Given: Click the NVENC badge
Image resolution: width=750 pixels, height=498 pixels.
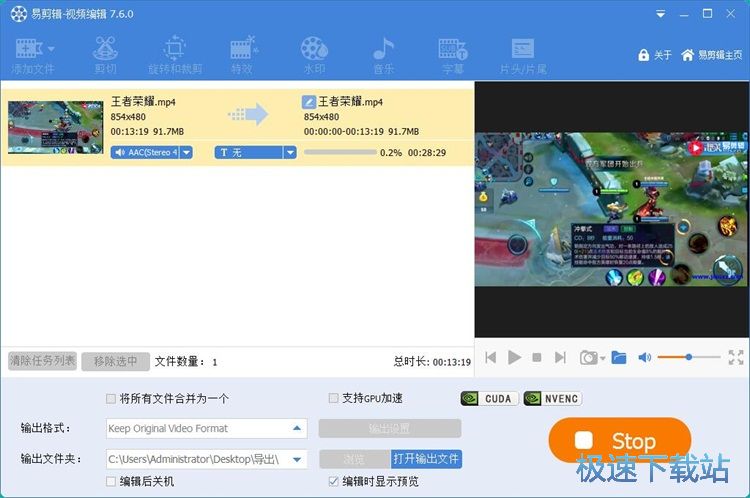Looking at the screenshot, I should pyautogui.click(x=552, y=398).
